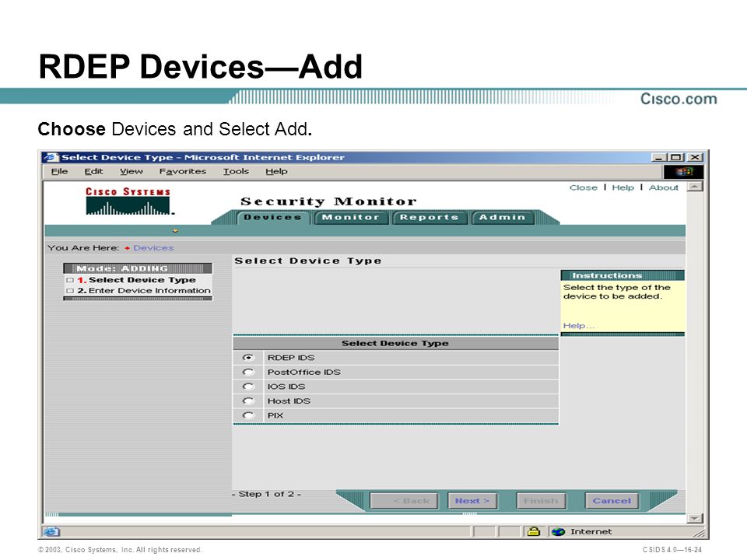Open the File menu

60,171
